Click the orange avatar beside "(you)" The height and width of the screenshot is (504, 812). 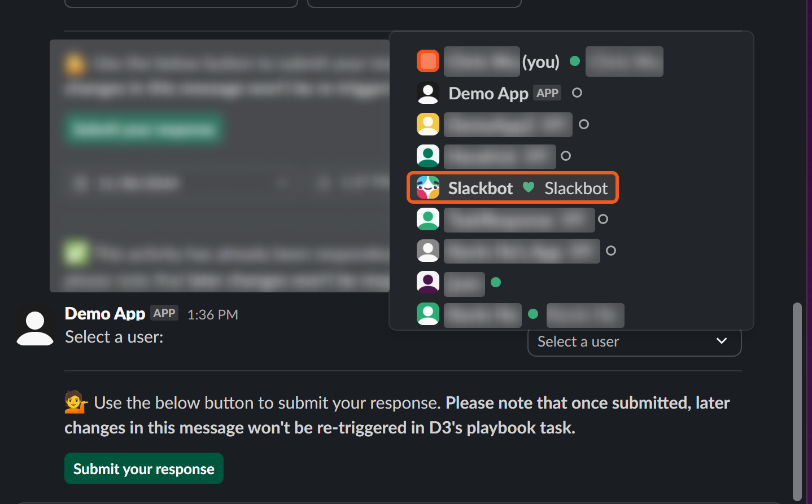tap(427, 61)
